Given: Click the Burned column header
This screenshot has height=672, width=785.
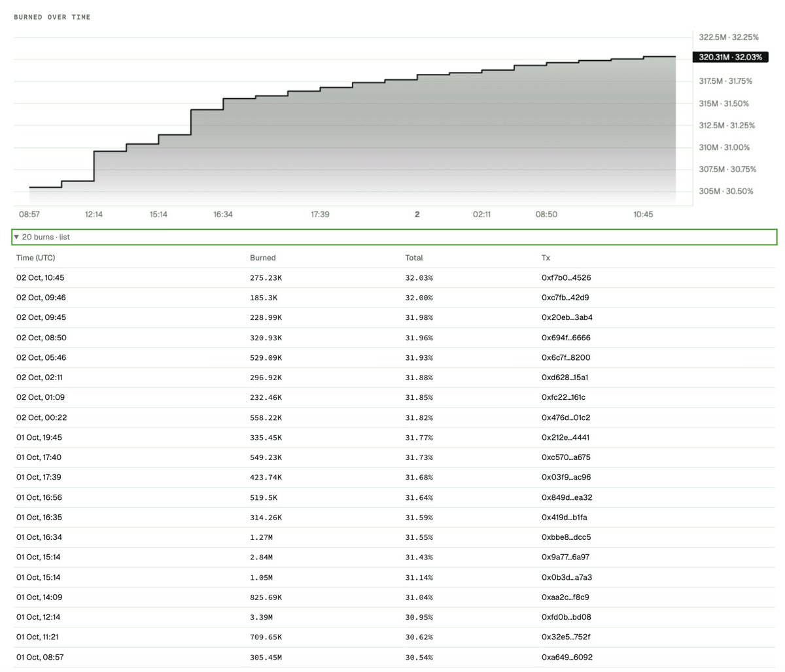Looking at the screenshot, I should point(263,258).
